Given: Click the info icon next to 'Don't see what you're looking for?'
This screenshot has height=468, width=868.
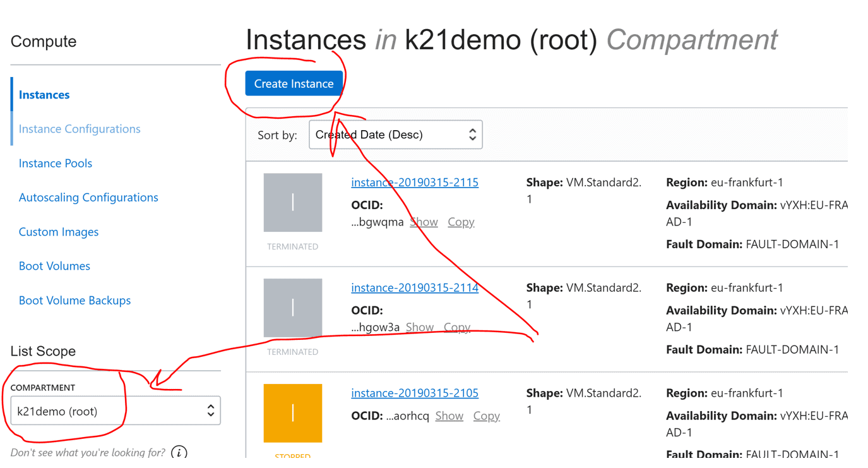Looking at the screenshot, I should (179, 452).
